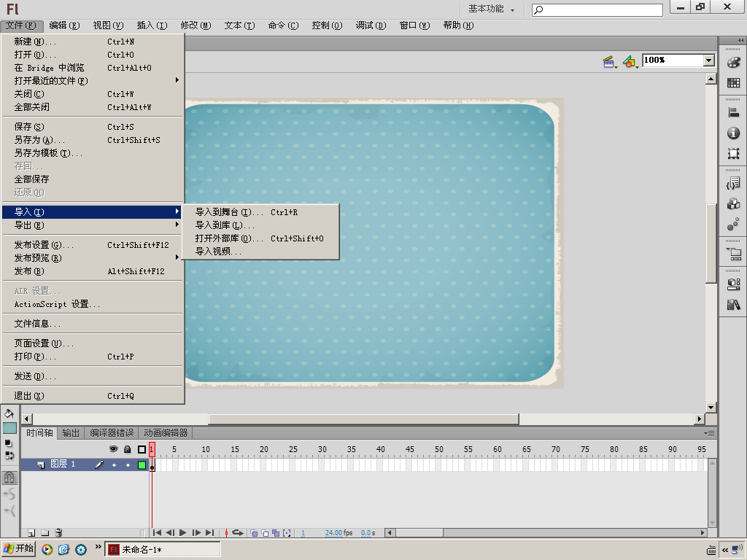Viewport: 747px width, 560px height.
Task: Click the Swap Colors icon
Action: pos(9,455)
